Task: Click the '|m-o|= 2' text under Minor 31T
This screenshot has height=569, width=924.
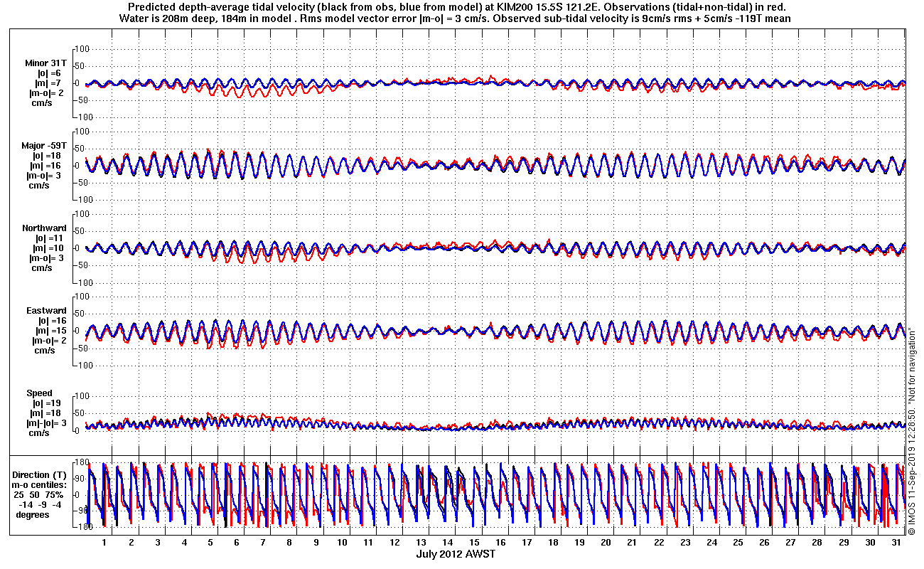Action: tap(46, 93)
